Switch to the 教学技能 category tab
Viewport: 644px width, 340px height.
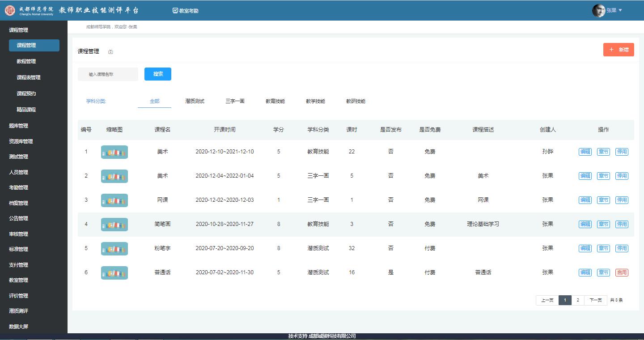(x=315, y=101)
